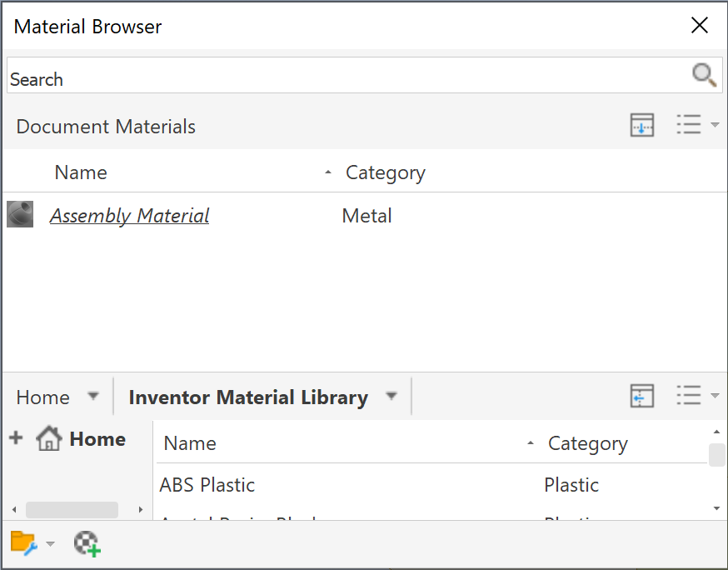Click the display panel icon next to library
The height and width of the screenshot is (570, 728).
click(641, 396)
